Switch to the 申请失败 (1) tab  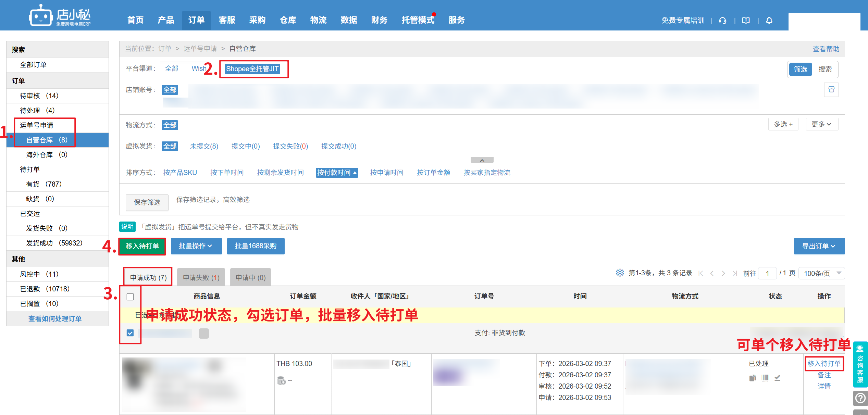pos(201,277)
